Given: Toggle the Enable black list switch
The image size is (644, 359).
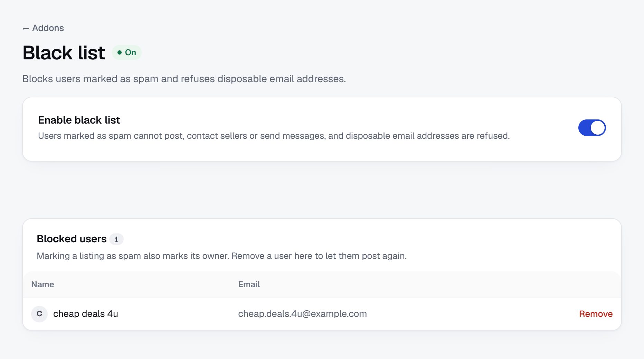Looking at the screenshot, I should tap(592, 128).
